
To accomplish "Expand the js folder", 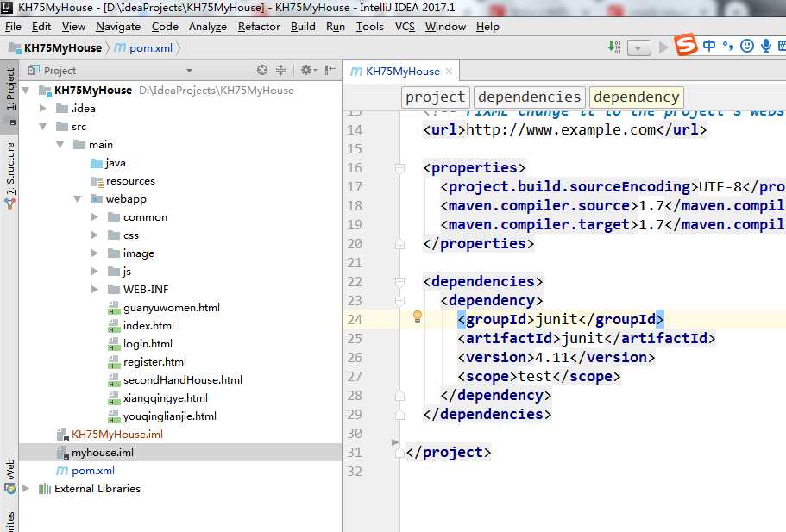I will click(x=94, y=271).
